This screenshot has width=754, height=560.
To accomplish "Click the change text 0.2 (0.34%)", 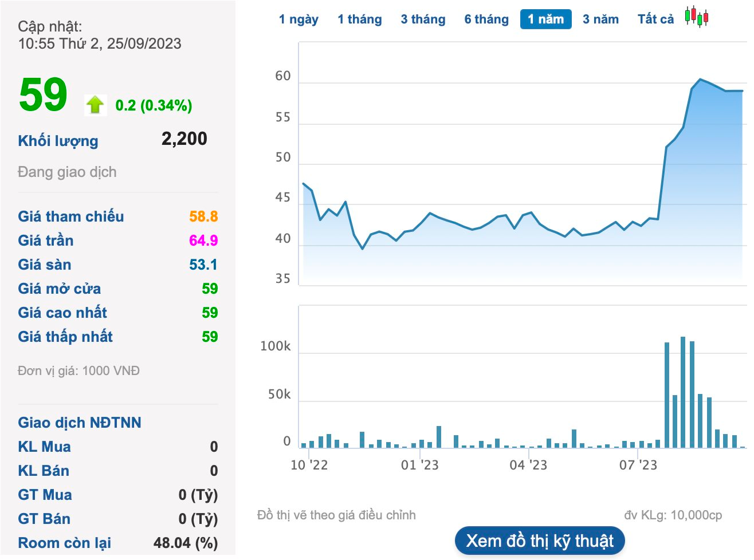I will [x=154, y=105].
